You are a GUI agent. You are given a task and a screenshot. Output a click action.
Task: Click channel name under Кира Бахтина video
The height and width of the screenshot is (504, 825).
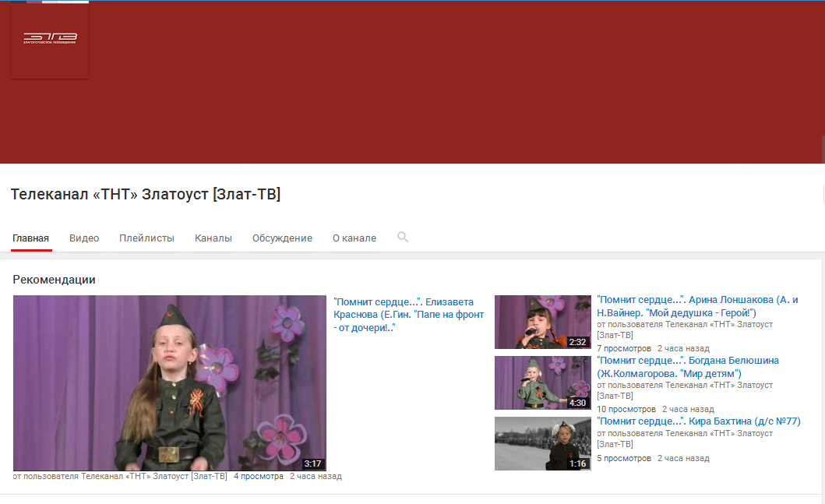coord(685,439)
